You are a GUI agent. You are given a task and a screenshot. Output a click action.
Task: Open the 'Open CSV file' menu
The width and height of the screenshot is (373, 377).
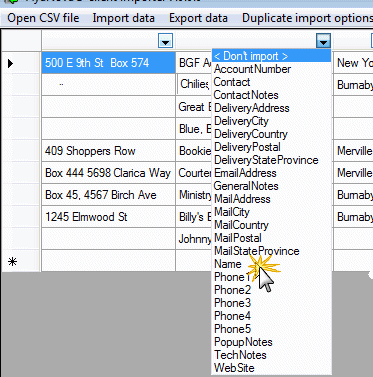coord(43,18)
